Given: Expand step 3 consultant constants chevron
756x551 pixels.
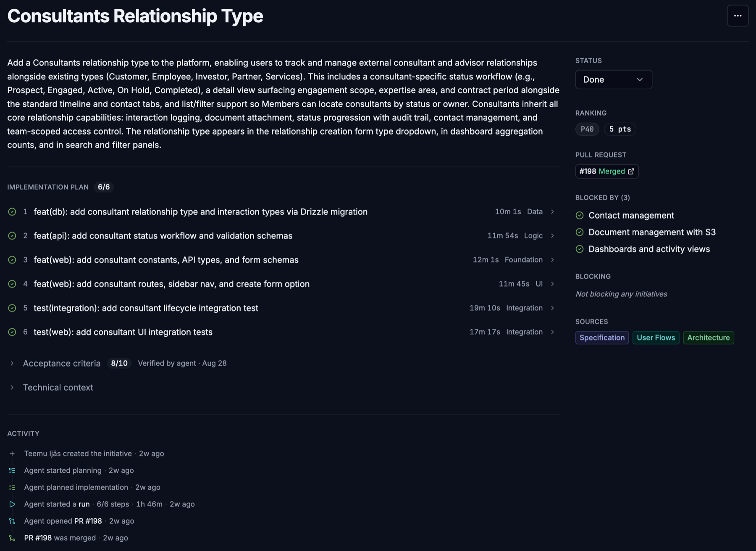Looking at the screenshot, I should tap(552, 260).
